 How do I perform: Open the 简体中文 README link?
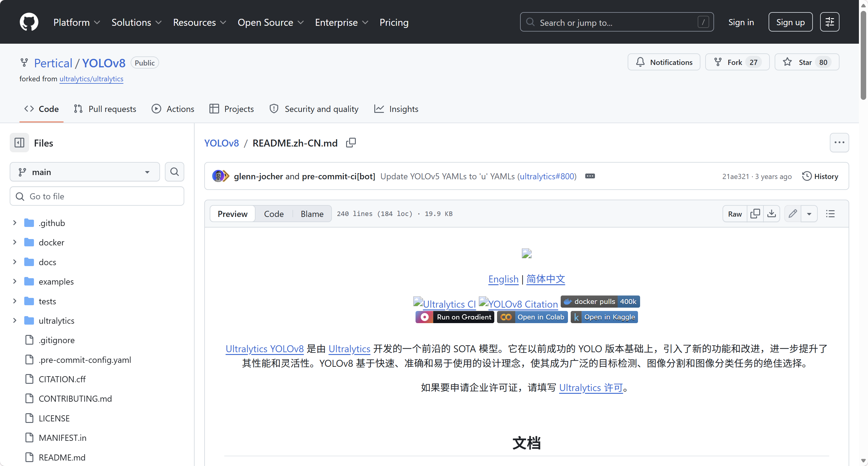(x=546, y=279)
